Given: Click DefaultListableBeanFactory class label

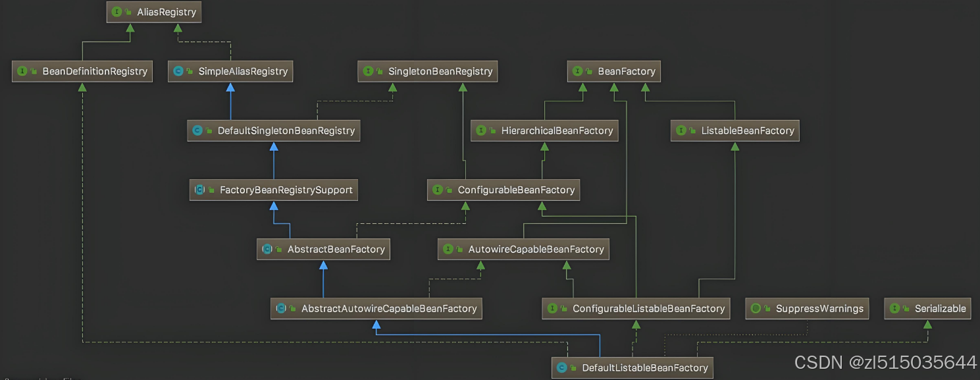Looking at the screenshot, I should (x=645, y=367).
